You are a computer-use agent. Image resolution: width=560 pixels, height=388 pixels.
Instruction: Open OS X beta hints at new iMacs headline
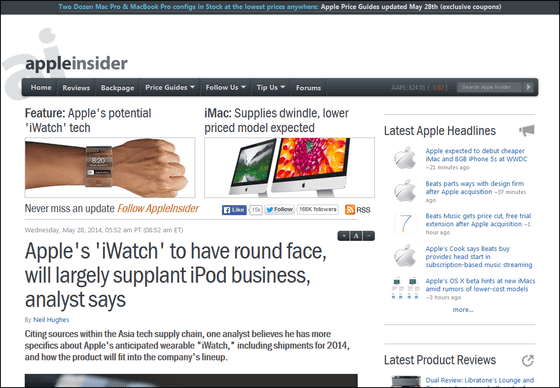[x=480, y=285]
